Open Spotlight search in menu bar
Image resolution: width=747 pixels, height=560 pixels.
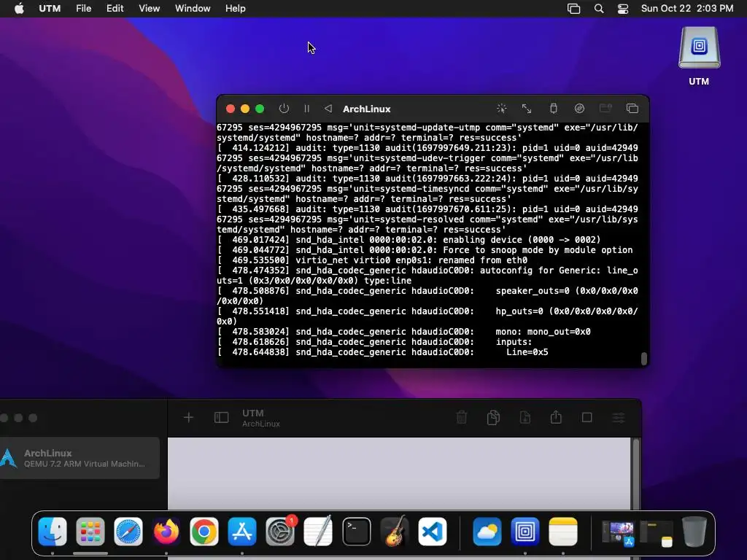pos(599,9)
